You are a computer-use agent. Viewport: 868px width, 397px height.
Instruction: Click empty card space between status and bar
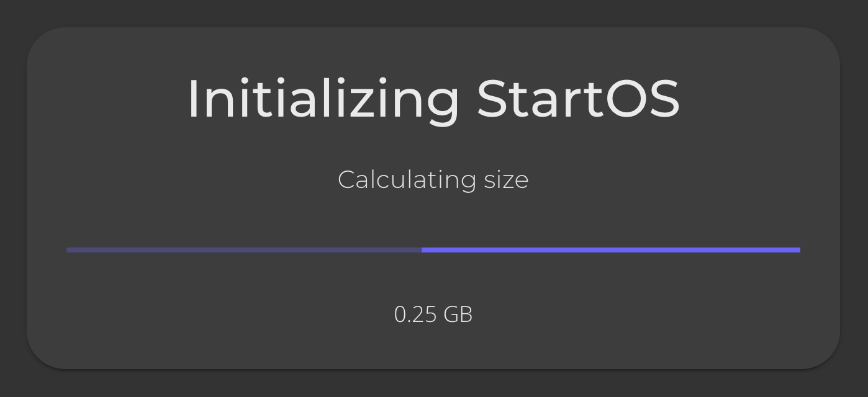coord(433,217)
